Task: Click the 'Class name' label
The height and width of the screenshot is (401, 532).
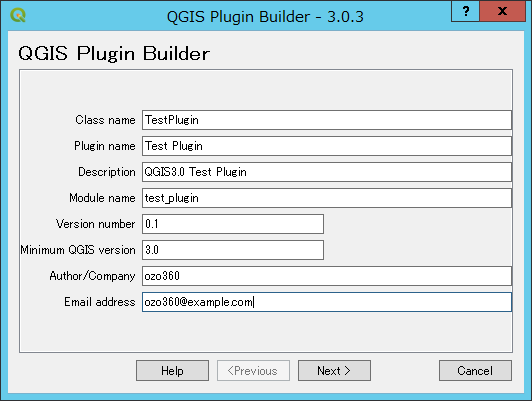Action: (105, 120)
